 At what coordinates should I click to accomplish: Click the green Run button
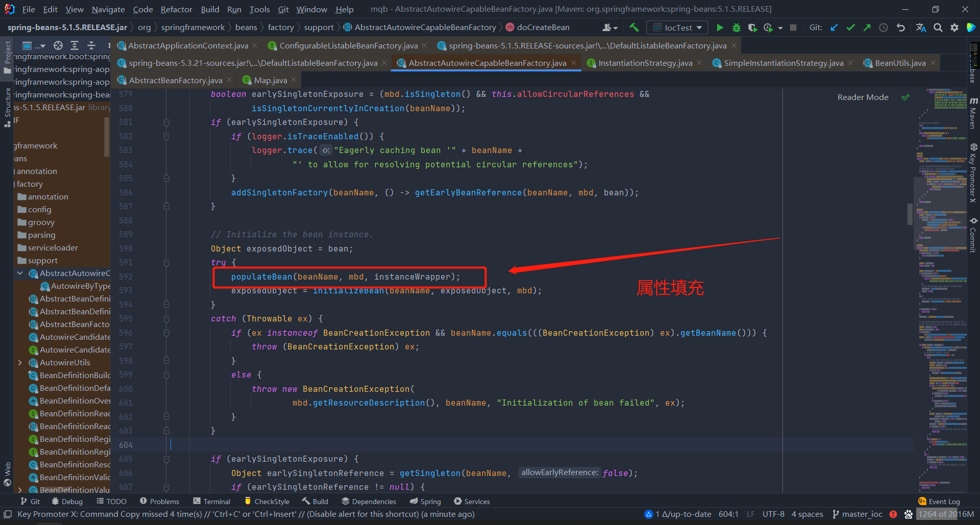pos(720,28)
